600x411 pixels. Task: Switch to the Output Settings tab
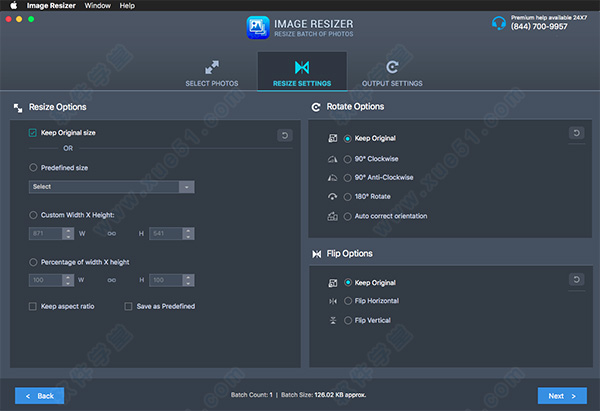coord(392,73)
